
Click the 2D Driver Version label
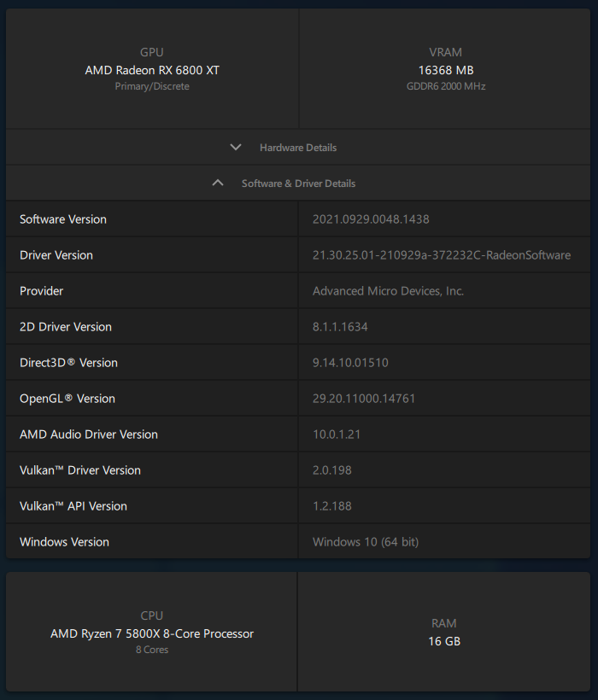pos(66,327)
